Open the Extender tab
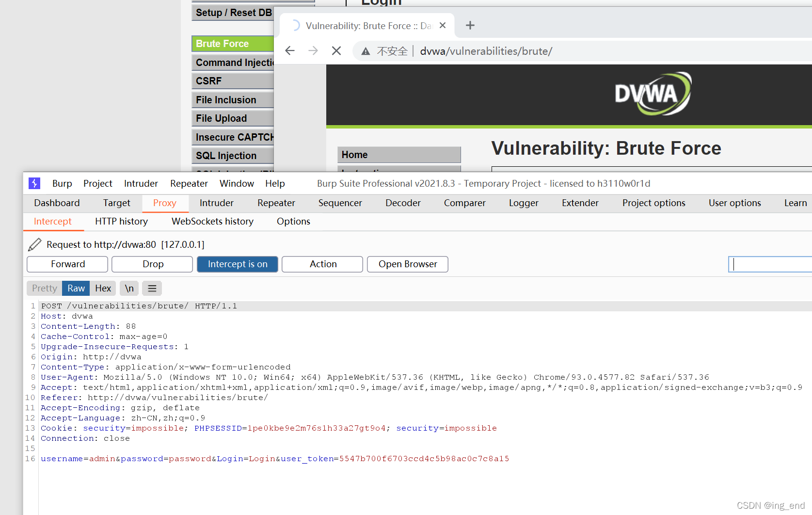The image size is (812, 515). coord(580,203)
